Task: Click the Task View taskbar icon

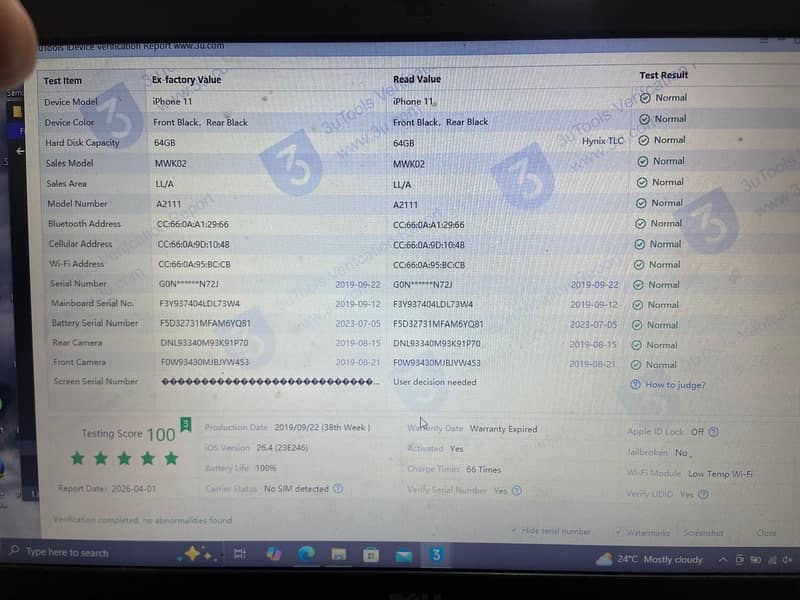Action: (x=243, y=553)
